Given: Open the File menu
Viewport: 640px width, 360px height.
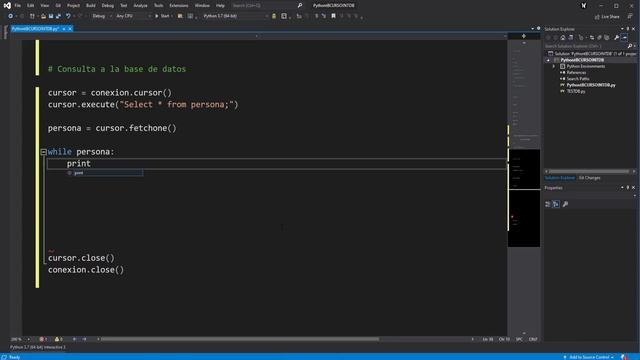Looking at the screenshot, I should click(x=18, y=6).
